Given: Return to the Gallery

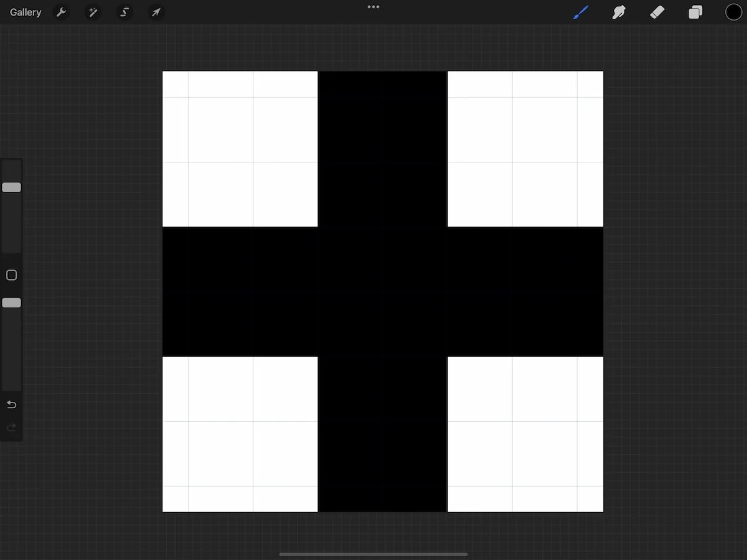Looking at the screenshot, I should point(26,12).
